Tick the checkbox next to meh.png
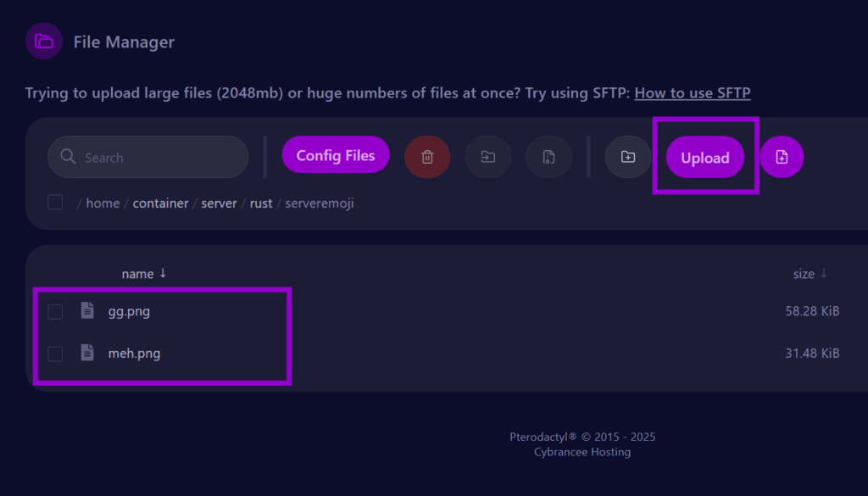Screen dimensions: 868x496 point(55,354)
